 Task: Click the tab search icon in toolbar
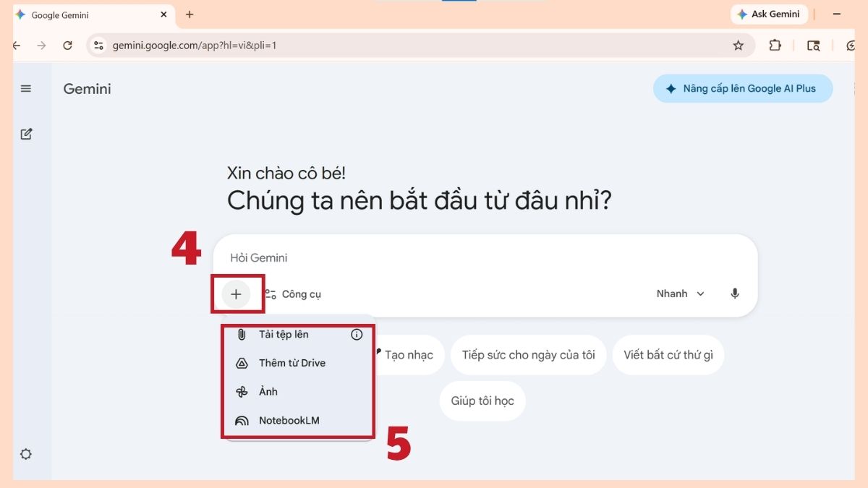[814, 46]
